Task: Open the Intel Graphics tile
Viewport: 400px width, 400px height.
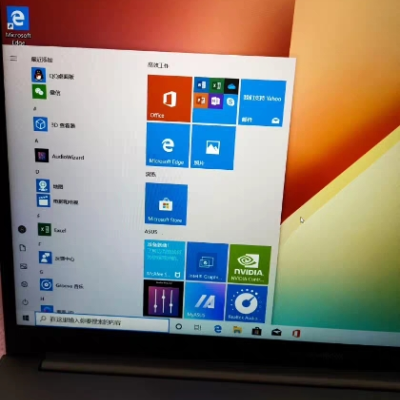Action: click(207, 262)
